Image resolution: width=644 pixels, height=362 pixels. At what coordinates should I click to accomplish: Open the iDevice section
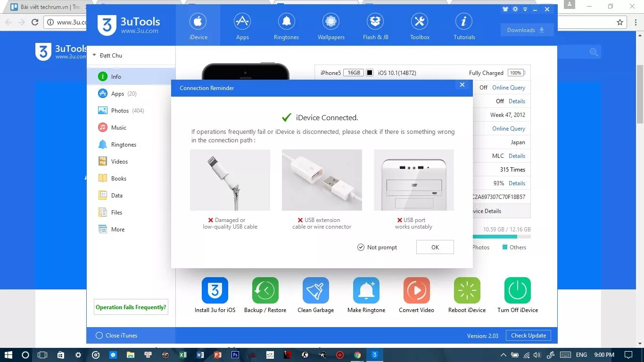point(198,26)
